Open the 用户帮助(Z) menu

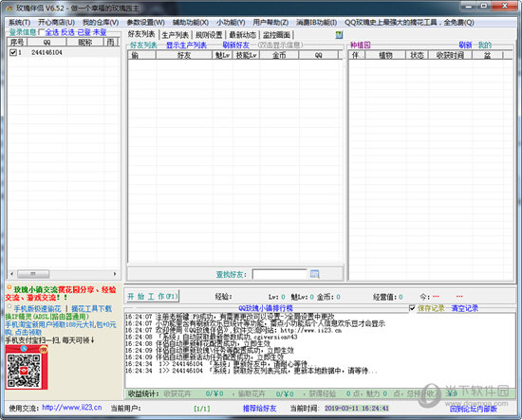pyautogui.click(x=270, y=23)
